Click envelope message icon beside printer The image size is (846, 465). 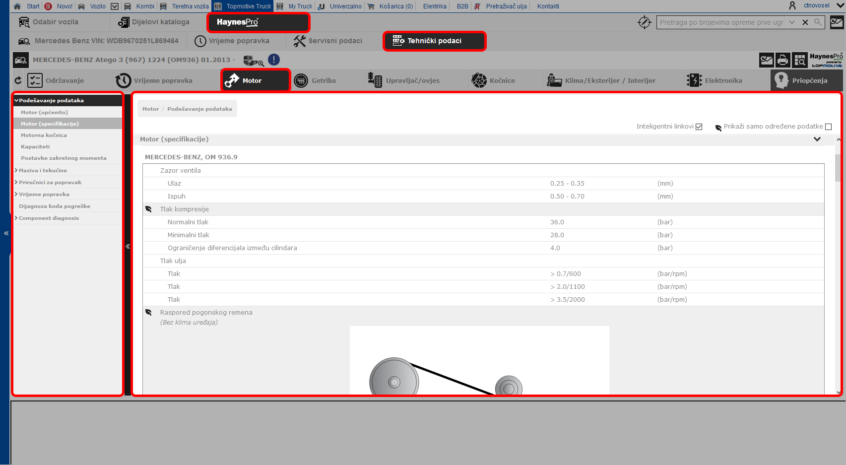(x=766, y=60)
